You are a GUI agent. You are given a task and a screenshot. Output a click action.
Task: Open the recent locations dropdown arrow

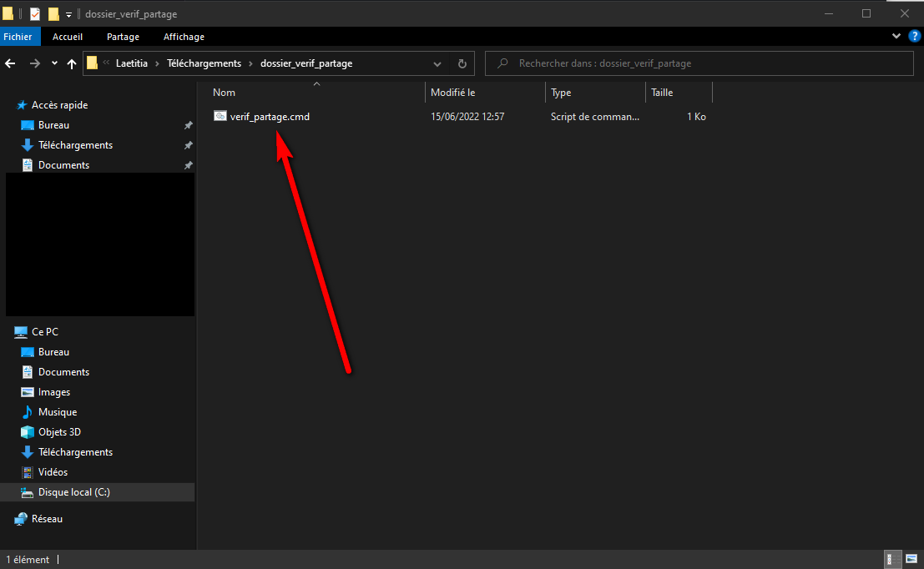click(54, 63)
